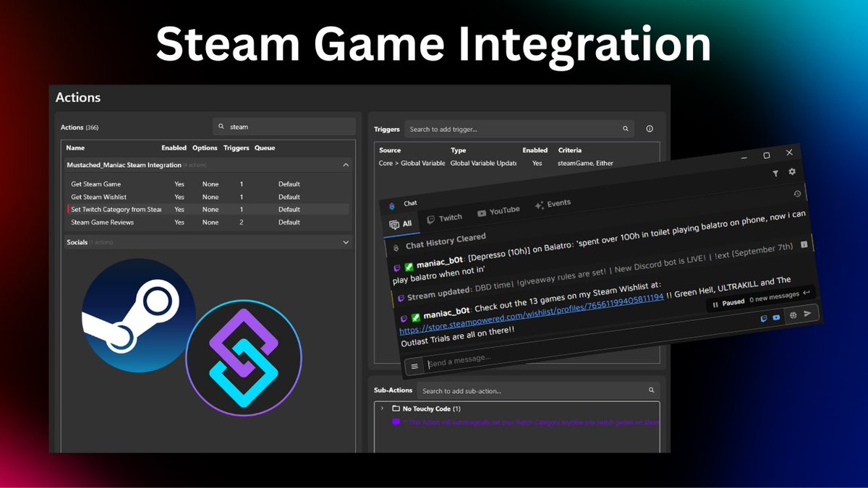Image resolution: width=868 pixels, height=488 pixels.
Task: Click the Triggers column header in Actions list
Action: [237, 147]
